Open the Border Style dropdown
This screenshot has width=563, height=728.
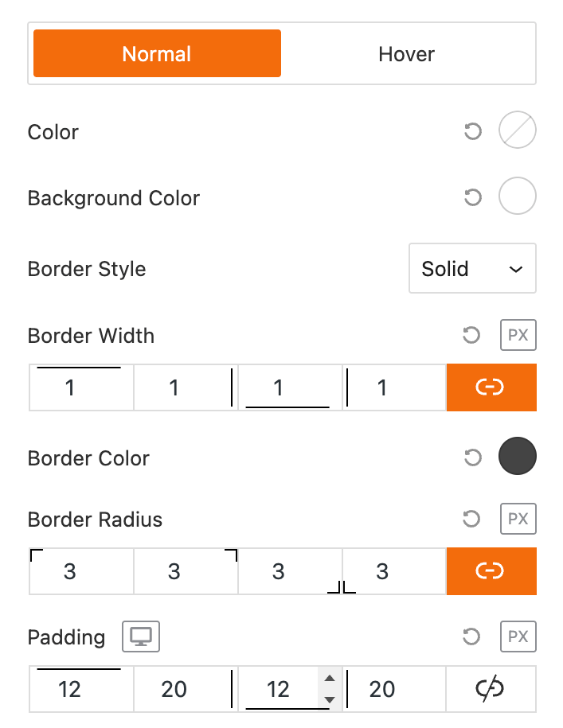tap(472, 269)
